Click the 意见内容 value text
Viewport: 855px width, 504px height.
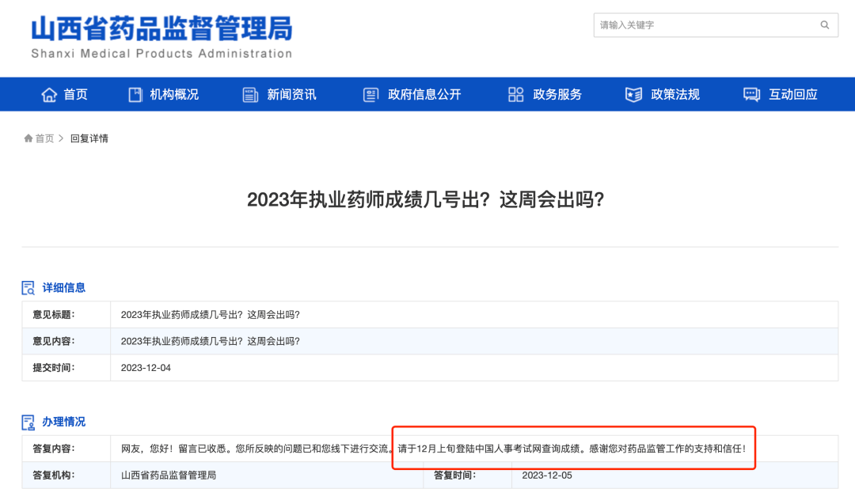coord(211,341)
